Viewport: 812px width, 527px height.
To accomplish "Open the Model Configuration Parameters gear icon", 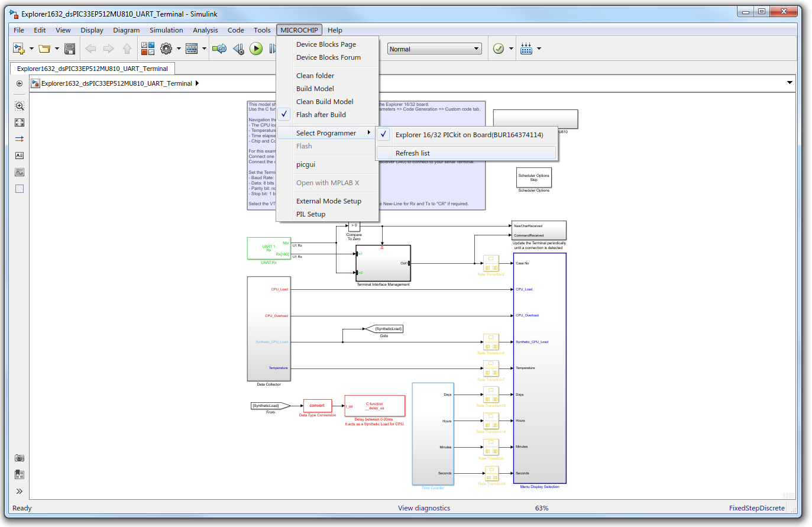I will (166, 49).
